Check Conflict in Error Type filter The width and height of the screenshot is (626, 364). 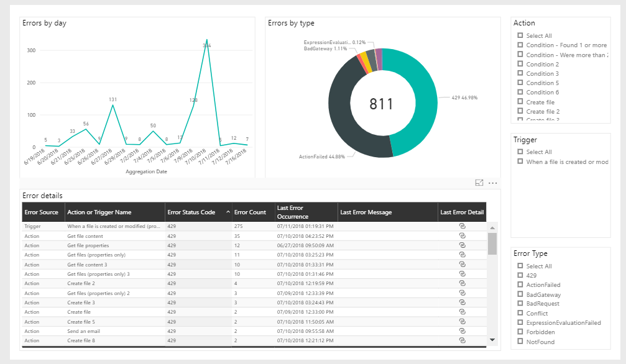520,313
